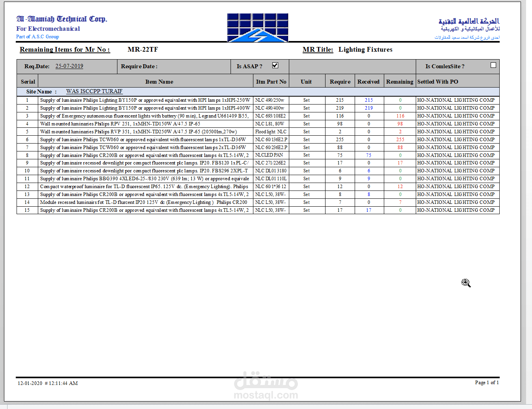Toggle the Is ASAP checkbox
Screen dimensions: 532x409
point(275,65)
